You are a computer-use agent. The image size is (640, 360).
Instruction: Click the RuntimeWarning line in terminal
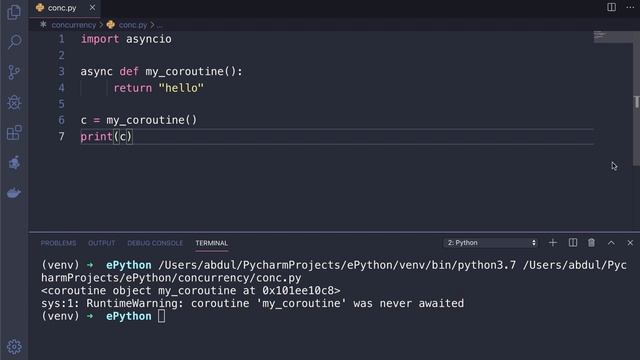click(x=252, y=303)
